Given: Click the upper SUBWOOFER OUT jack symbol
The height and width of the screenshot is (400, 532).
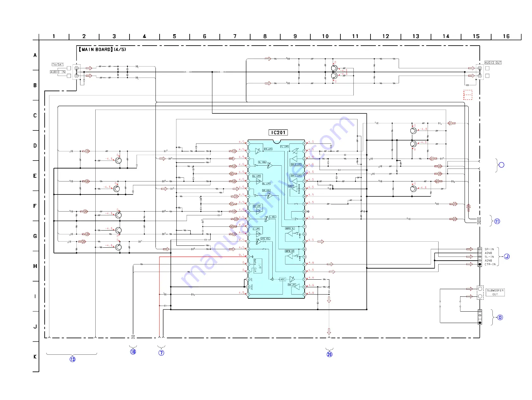Looking at the screenshot, I should (480, 289).
